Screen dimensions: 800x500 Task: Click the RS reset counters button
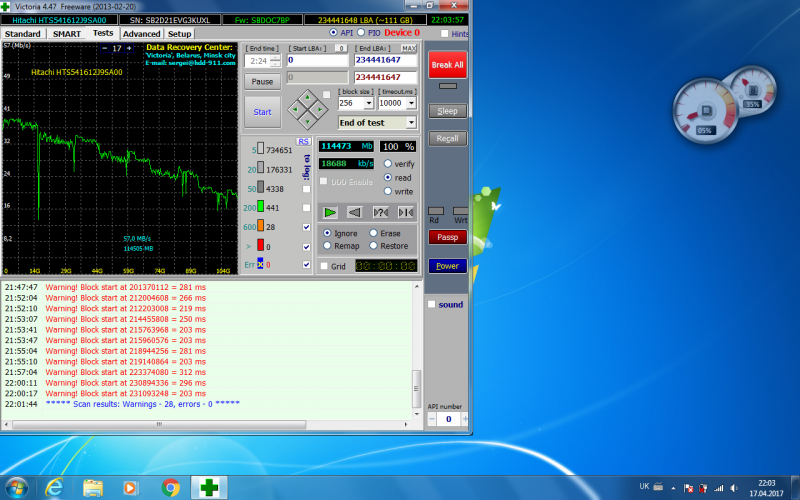(303, 141)
